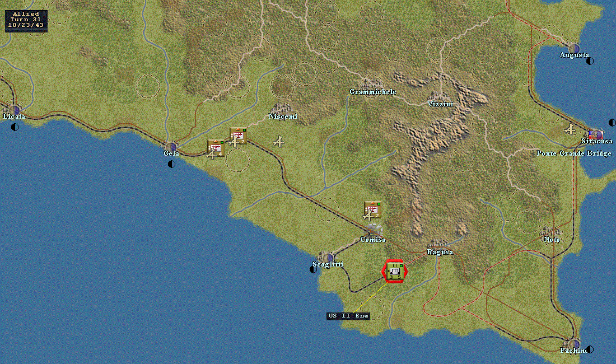Click the Pachino port half-circle marker

click(x=590, y=349)
